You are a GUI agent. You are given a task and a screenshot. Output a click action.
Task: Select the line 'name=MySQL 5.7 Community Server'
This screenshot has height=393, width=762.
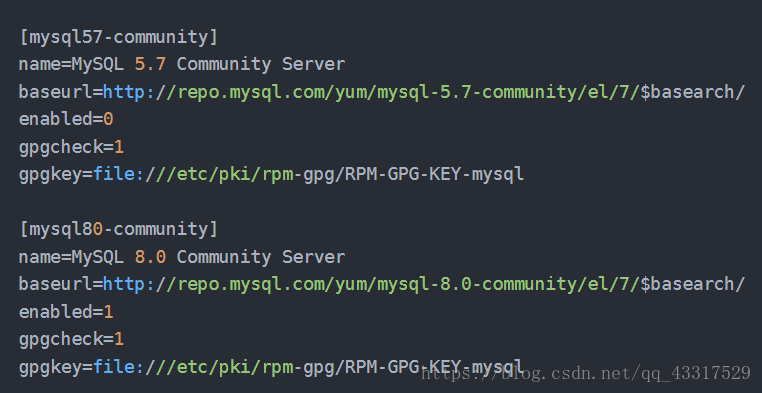(182, 64)
